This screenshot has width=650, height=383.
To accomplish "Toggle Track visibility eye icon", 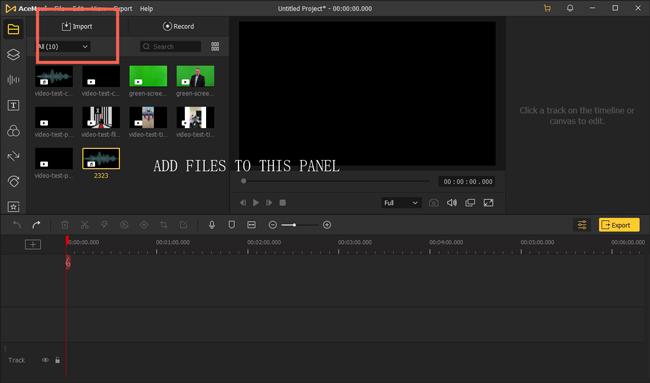I will point(45,360).
